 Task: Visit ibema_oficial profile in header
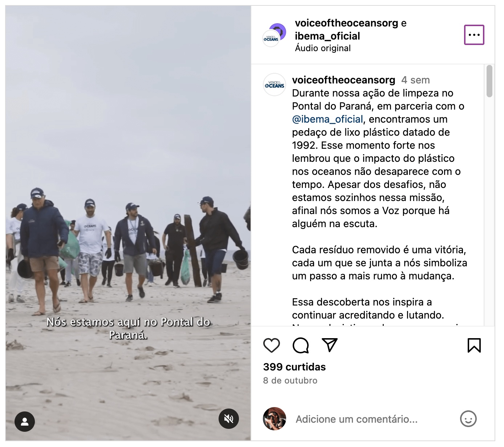click(327, 36)
